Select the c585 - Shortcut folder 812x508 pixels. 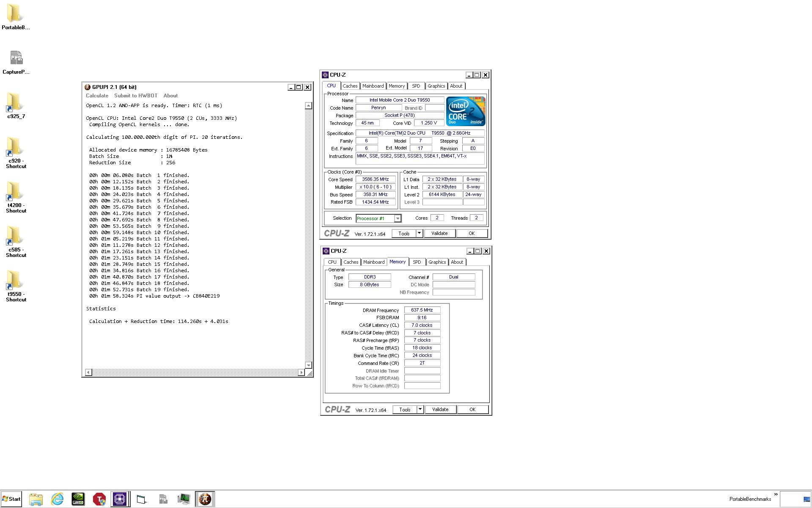16,242
